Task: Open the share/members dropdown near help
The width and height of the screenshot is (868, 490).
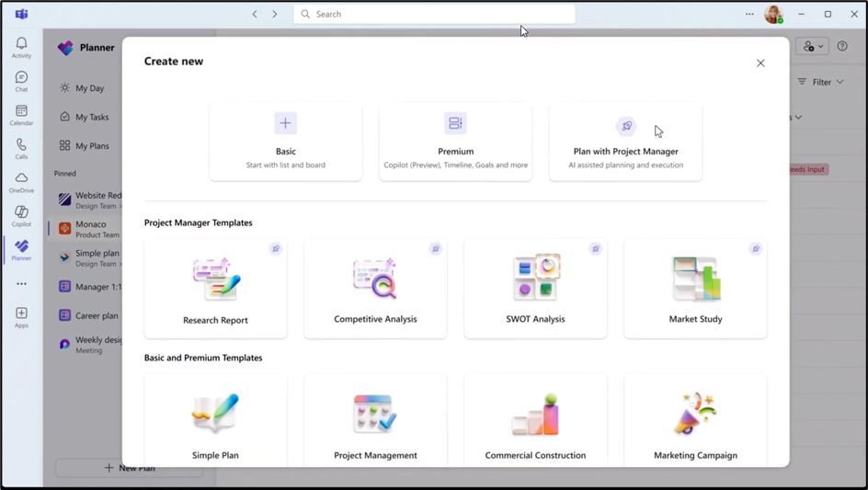Action: pyautogui.click(x=812, y=47)
